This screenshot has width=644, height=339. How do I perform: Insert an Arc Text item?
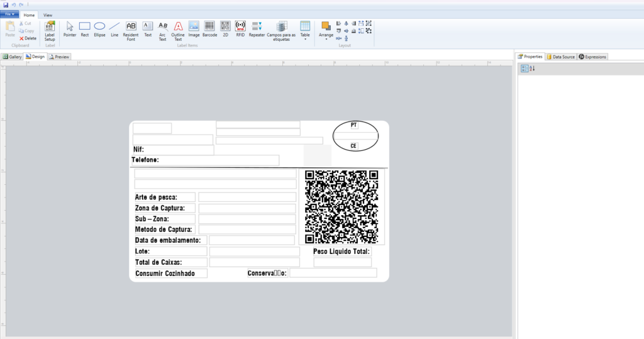(x=163, y=31)
